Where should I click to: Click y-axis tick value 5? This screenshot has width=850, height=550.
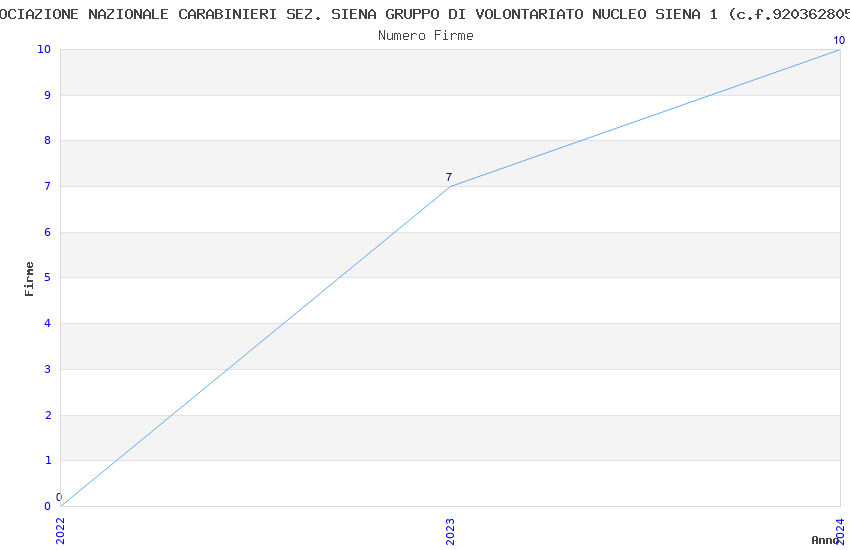(x=48, y=277)
